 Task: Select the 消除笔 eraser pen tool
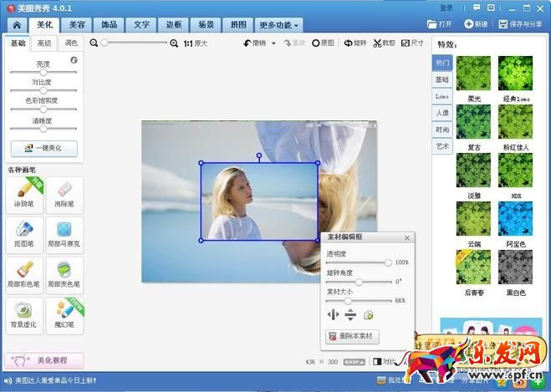coord(64,194)
